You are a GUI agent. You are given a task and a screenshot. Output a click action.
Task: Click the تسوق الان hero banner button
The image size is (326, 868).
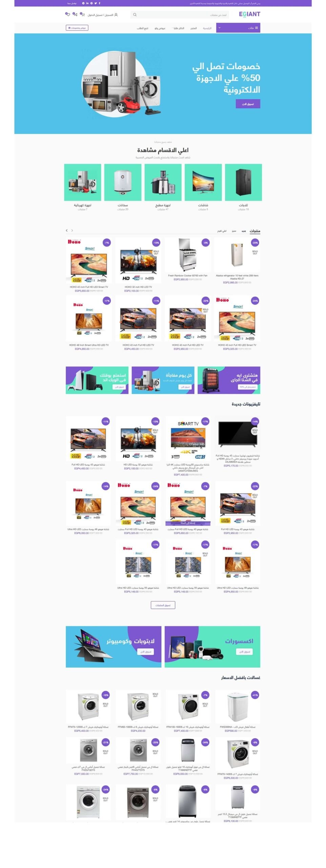(x=248, y=104)
